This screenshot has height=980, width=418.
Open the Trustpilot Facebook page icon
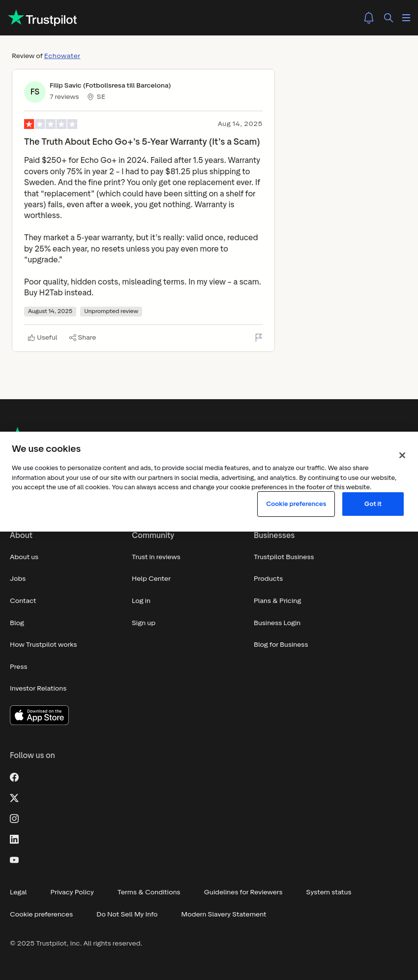pyautogui.click(x=14, y=777)
